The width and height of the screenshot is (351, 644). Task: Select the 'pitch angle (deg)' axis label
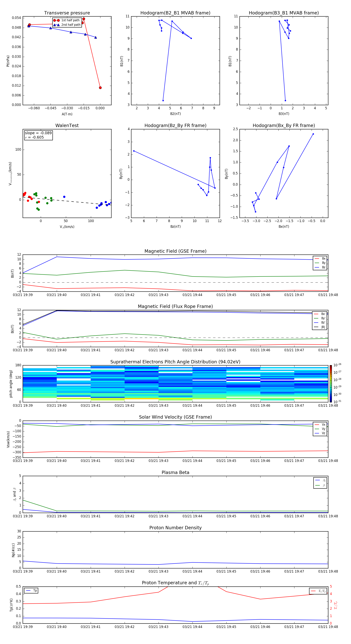point(11,384)
